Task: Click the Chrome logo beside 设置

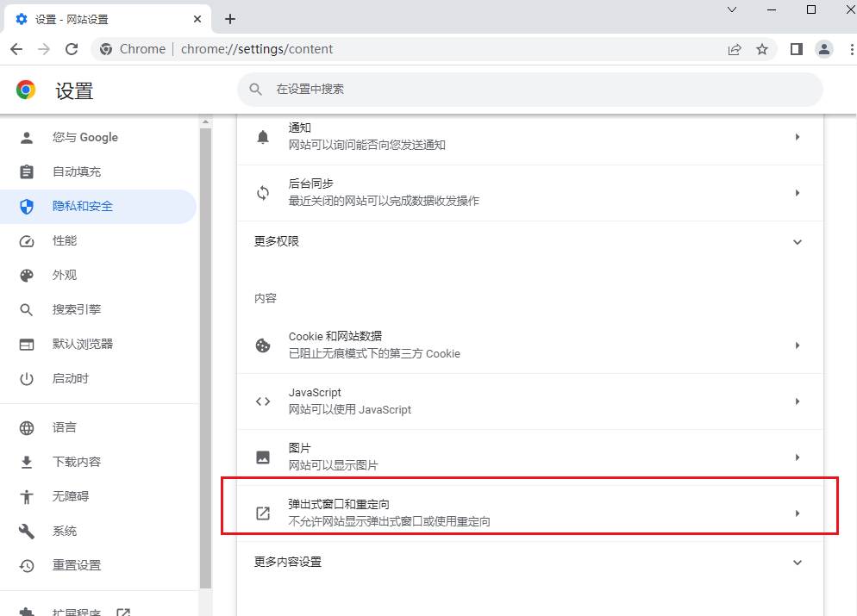Action: click(26, 90)
